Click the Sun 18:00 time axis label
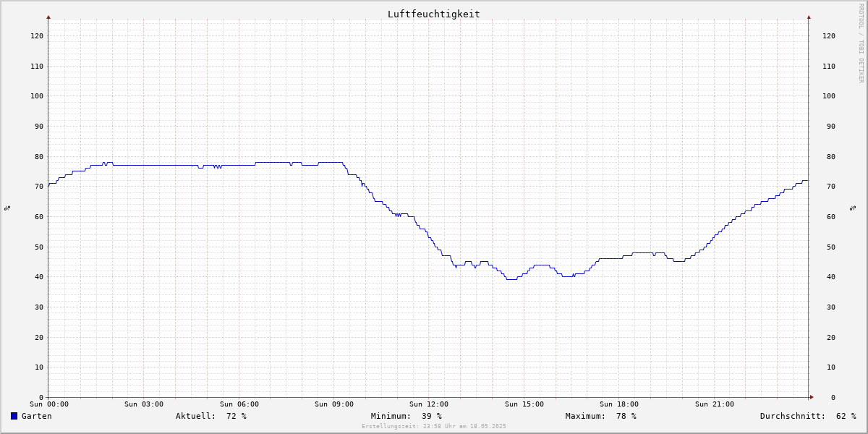 click(x=619, y=404)
